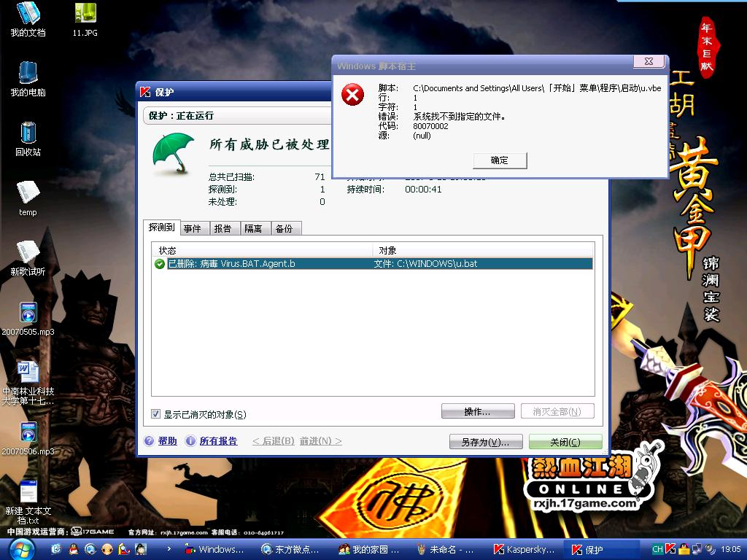The image size is (747, 560).
Task: Switch to Windows... taskbar button
Action: tap(214, 550)
